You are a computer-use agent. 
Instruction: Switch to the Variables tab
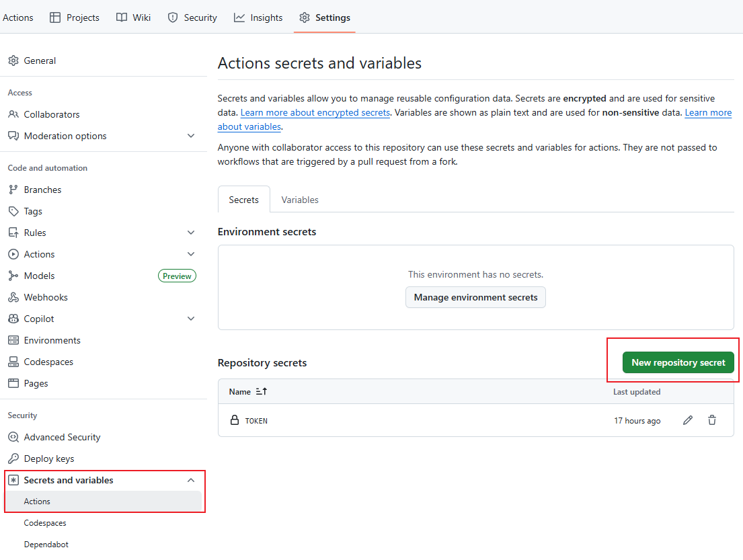point(300,200)
